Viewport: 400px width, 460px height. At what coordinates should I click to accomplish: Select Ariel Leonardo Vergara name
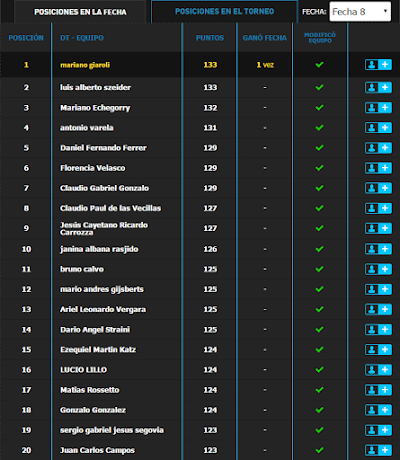click(x=103, y=309)
